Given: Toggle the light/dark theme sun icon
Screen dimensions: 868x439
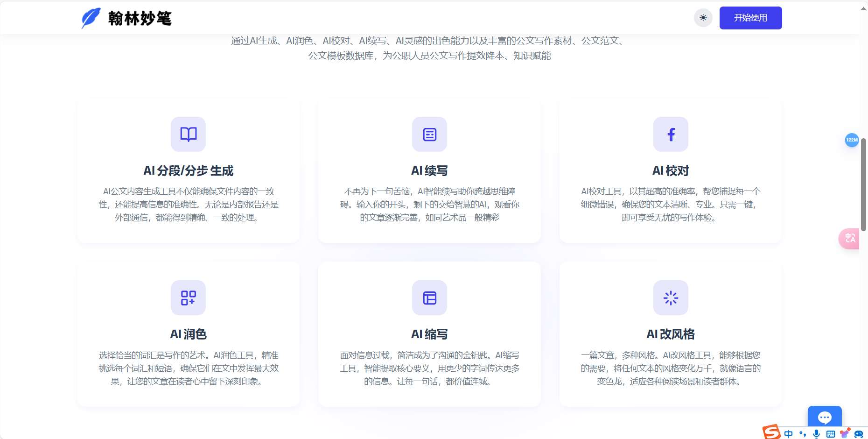Looking at the screenshot, I should 703,18.
